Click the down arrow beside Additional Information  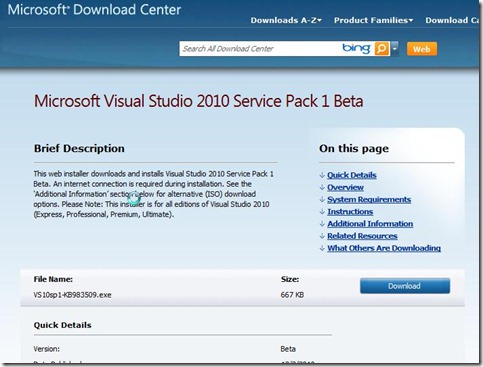tap(322, 224)
